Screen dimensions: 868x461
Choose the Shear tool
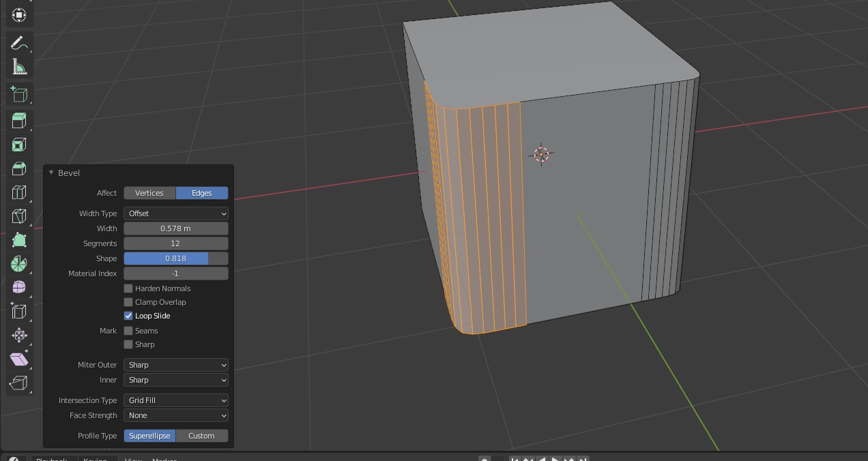[x=19, y=359]
